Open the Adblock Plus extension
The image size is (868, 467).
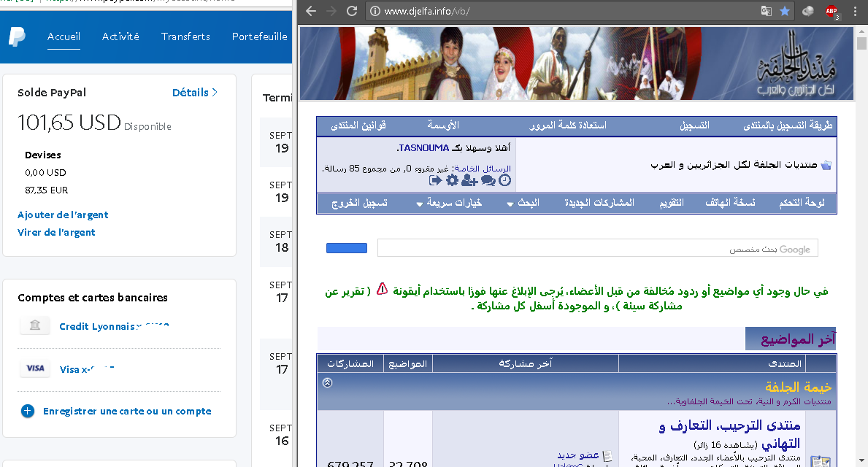click(831, 11)
